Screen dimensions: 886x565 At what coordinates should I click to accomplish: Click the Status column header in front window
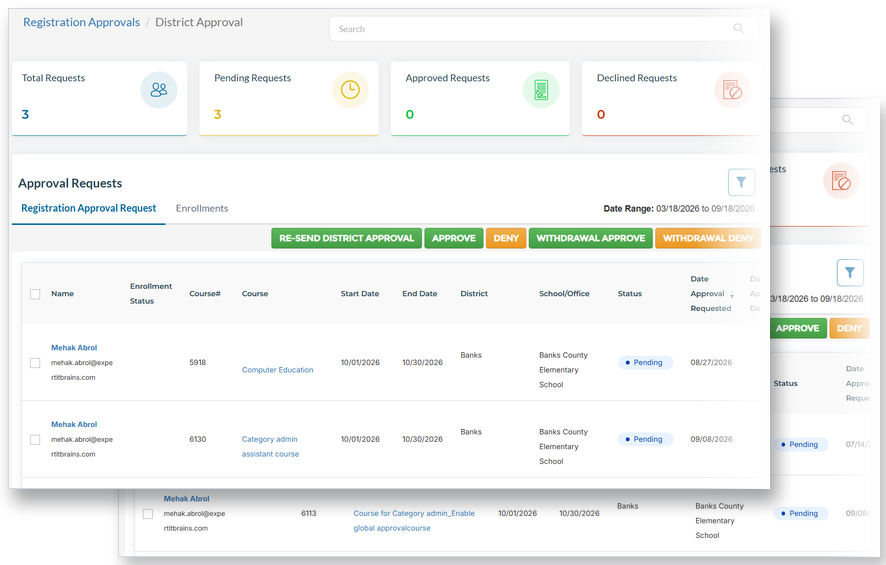coord(630,294)
